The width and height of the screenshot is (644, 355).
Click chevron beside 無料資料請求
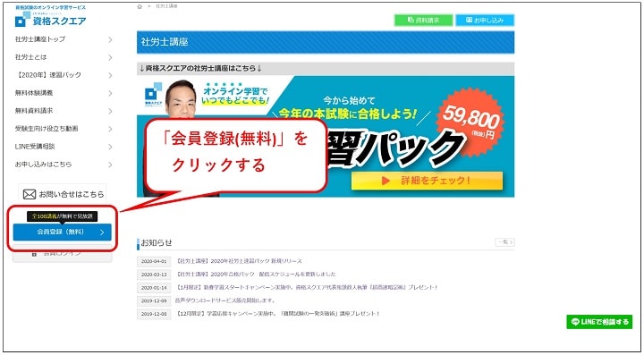click(x=110, y=111)
